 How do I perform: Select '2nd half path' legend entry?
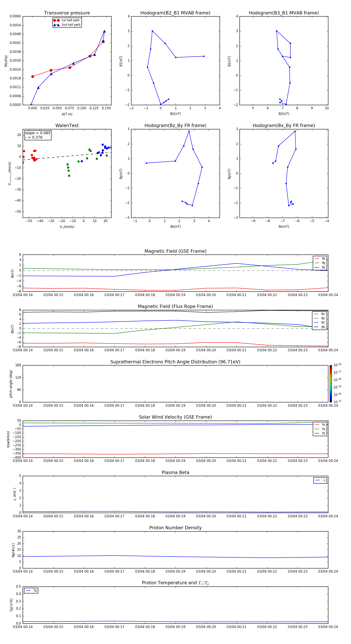tap(67, 25)
